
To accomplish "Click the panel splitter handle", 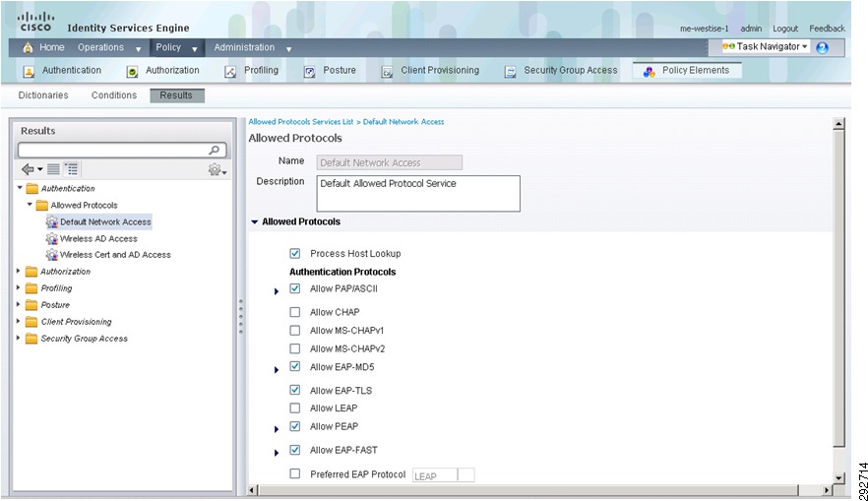I will click(x=241, y=317).
